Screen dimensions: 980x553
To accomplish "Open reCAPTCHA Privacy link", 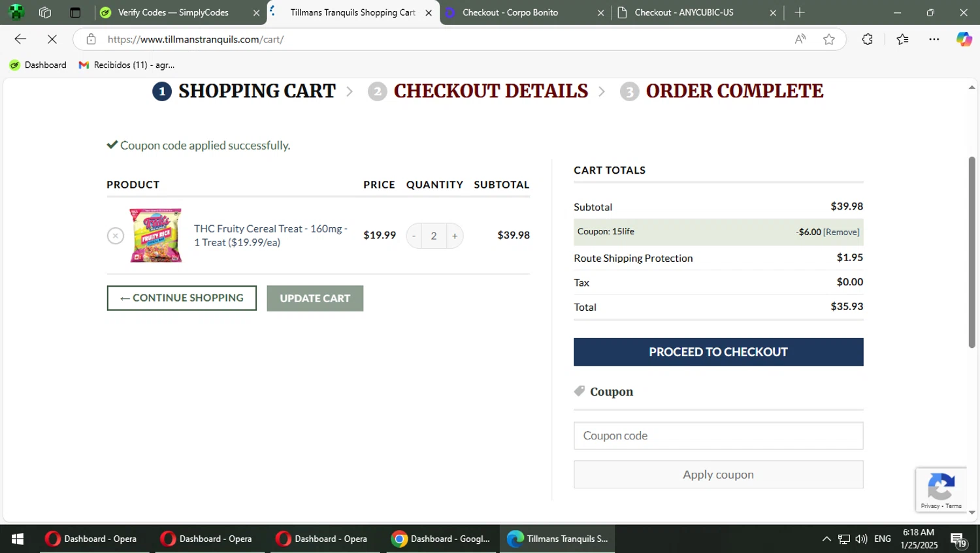I will 930,506.
